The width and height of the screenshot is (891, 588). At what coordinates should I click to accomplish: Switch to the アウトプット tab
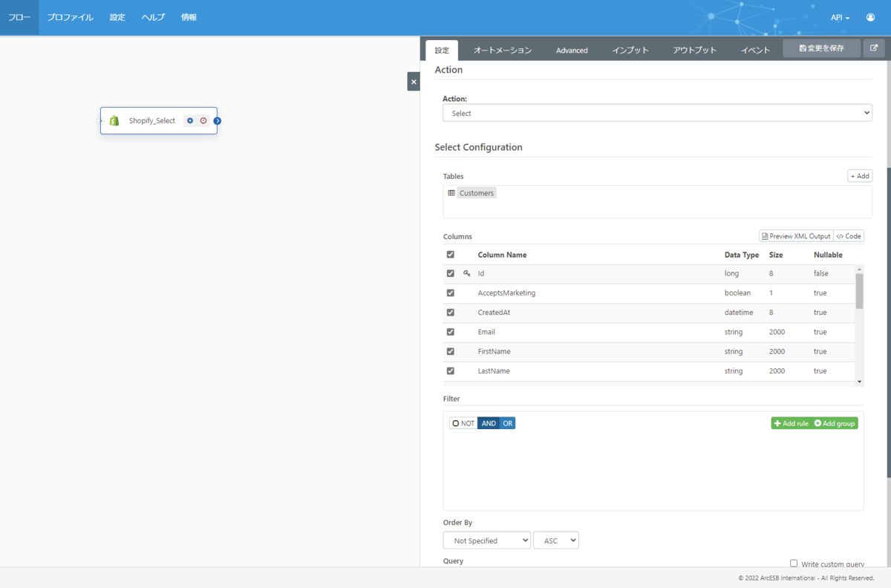[695, 50]
